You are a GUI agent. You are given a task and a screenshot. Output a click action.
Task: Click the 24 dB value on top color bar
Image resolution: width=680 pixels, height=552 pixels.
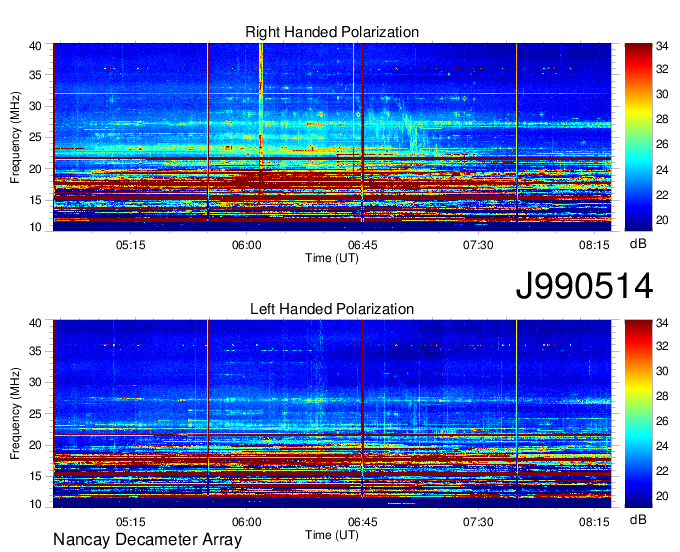(x=662, y=170)
